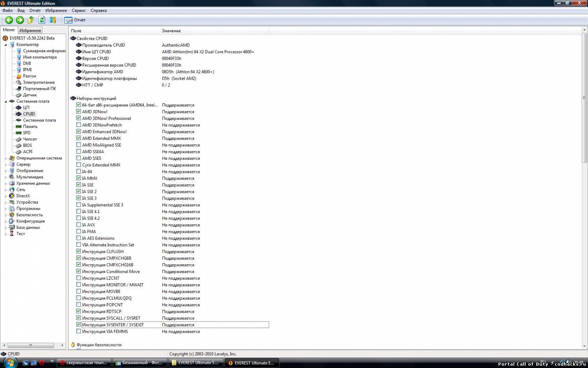Select EVEREST v5.50.2242 Beta root item

click(32, 38)
